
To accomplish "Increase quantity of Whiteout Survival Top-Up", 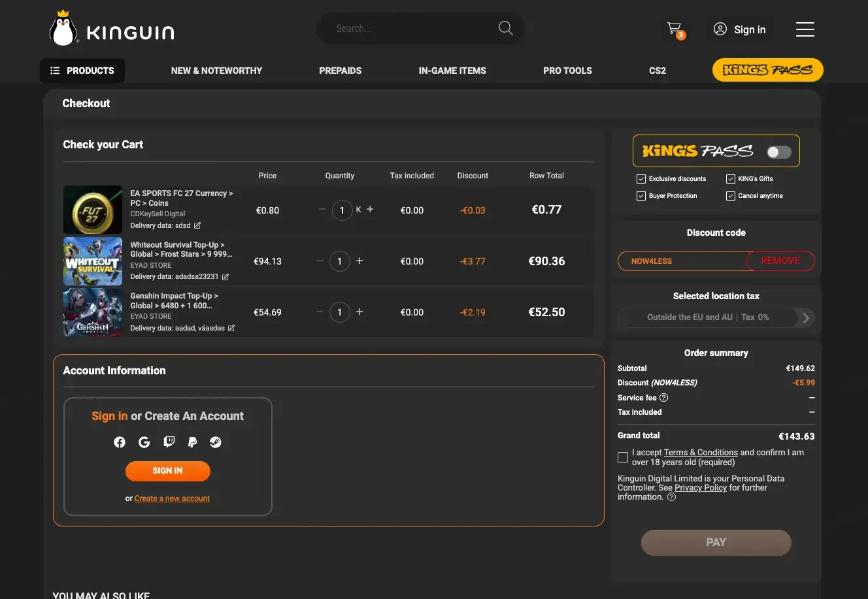I will click(359, 261).
